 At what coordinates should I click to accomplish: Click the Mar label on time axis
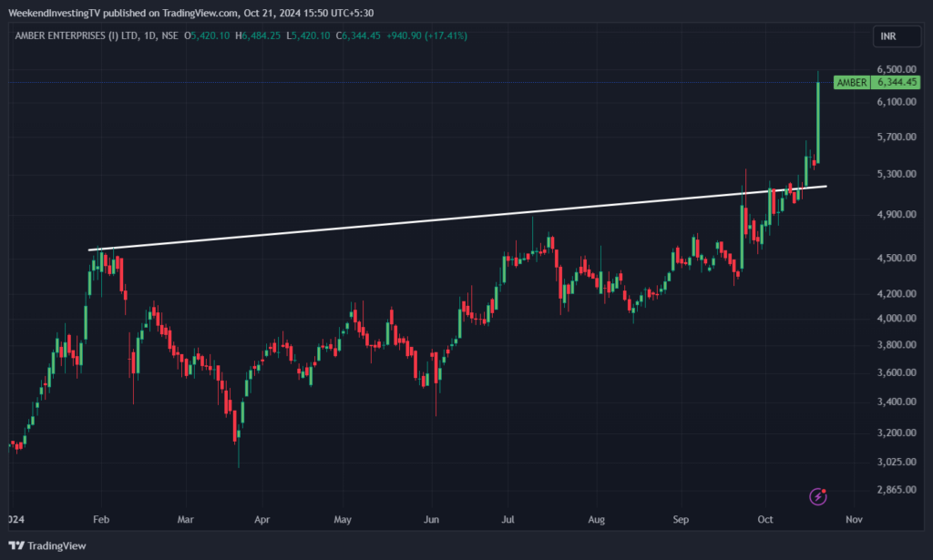point(186,520)
